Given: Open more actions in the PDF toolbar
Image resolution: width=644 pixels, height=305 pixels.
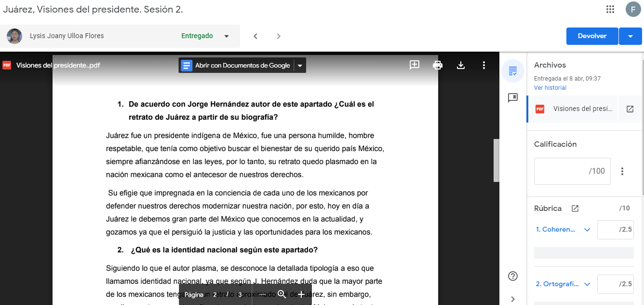Looking at the screenshot, I should point(484,65).
